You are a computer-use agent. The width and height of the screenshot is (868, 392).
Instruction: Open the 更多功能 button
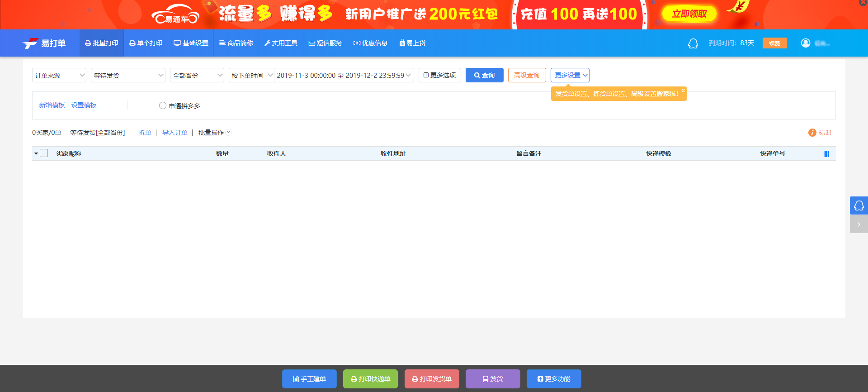point(554,379)
